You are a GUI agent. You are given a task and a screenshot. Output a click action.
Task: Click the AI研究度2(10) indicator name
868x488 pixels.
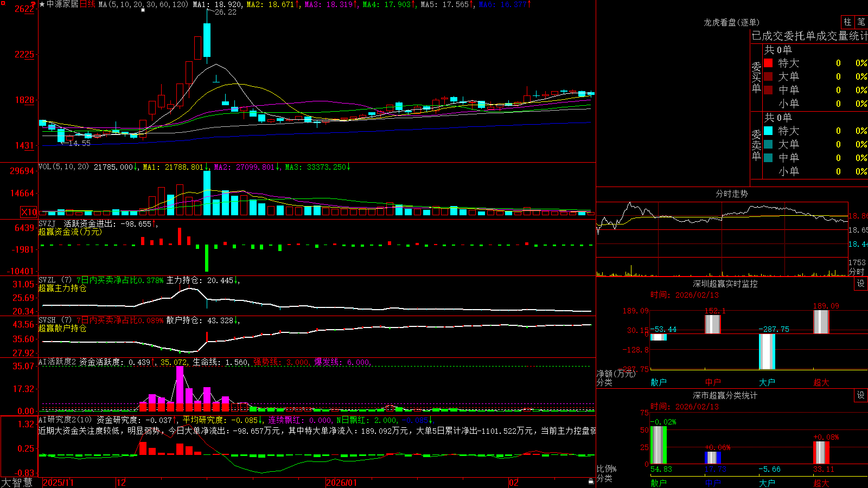[66, 420]
